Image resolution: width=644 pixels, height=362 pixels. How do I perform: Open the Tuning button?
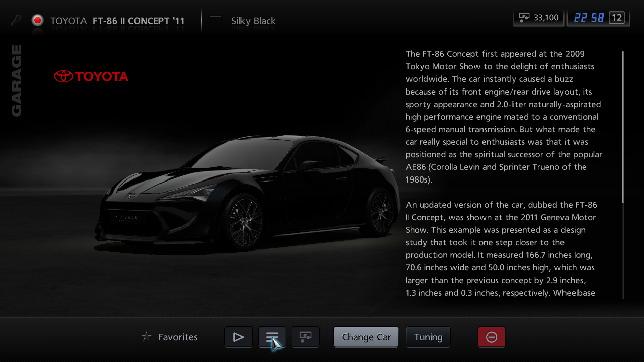point(428,337)
